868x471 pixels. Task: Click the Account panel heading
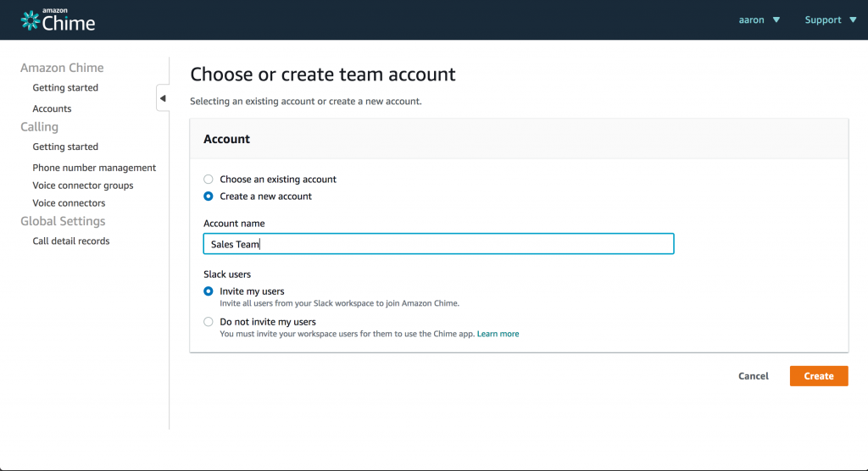(x=226, y=139)
